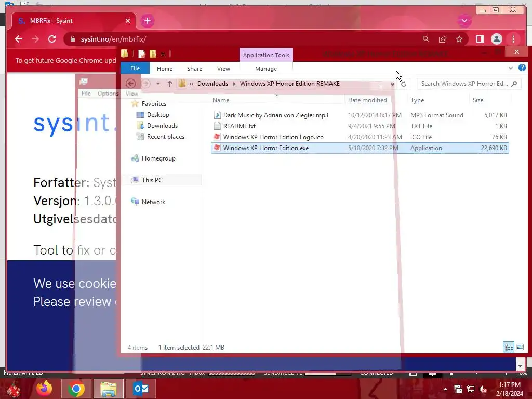Select Windows XP Horror Edition.exe

[x=360, y=148]
